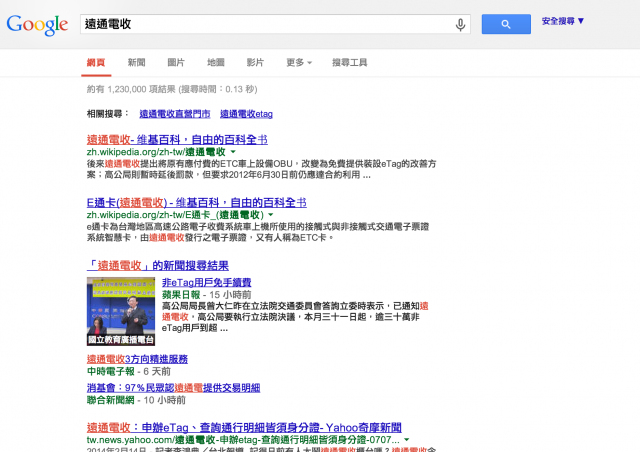Expand arrow beside zh.wikipedia.org/zh-tw/遠通電收 URL
Viewport: 640px width, 452px height.
coord(233,152)
